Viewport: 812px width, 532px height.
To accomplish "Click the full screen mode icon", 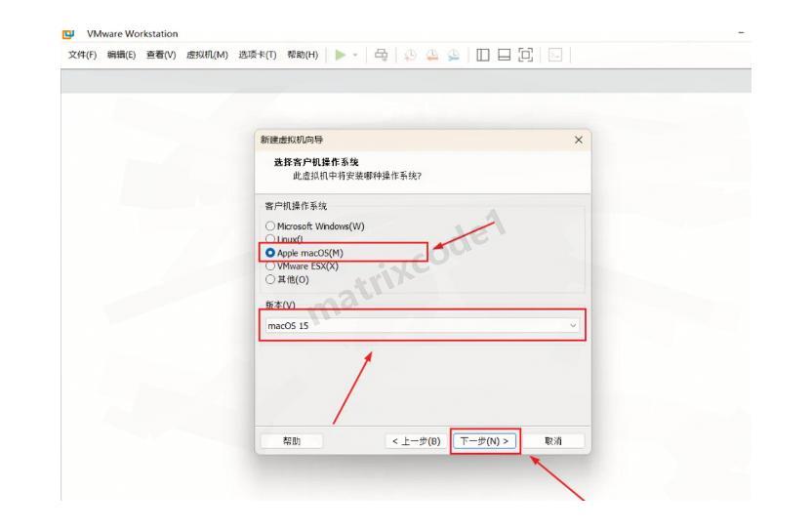I will [x=526, y=55].
